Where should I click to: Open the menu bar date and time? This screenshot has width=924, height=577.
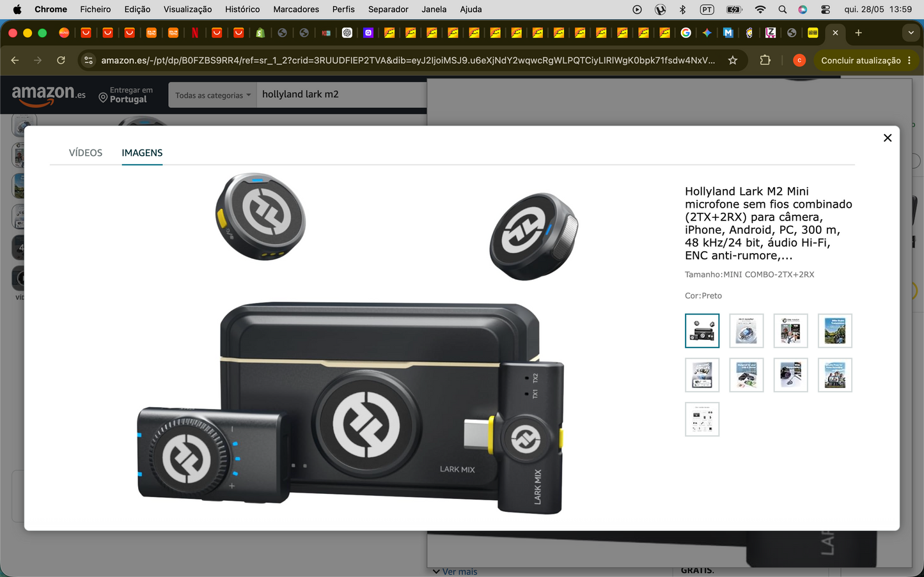(878, 9)
